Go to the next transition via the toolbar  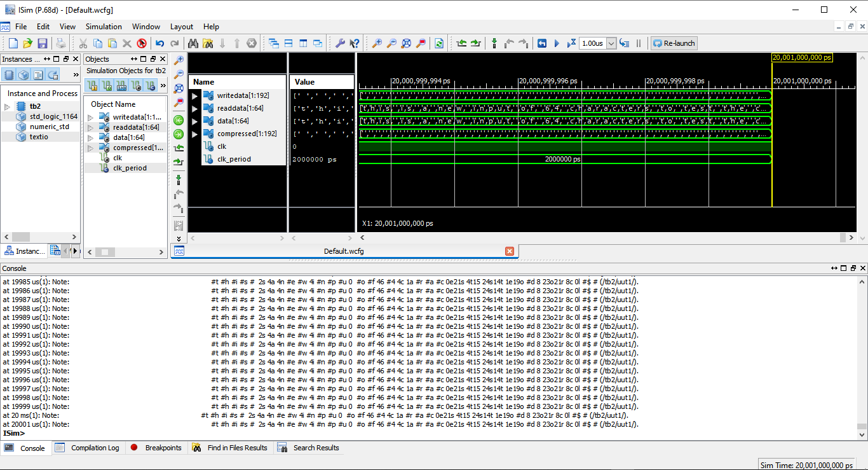pos(475,43)
